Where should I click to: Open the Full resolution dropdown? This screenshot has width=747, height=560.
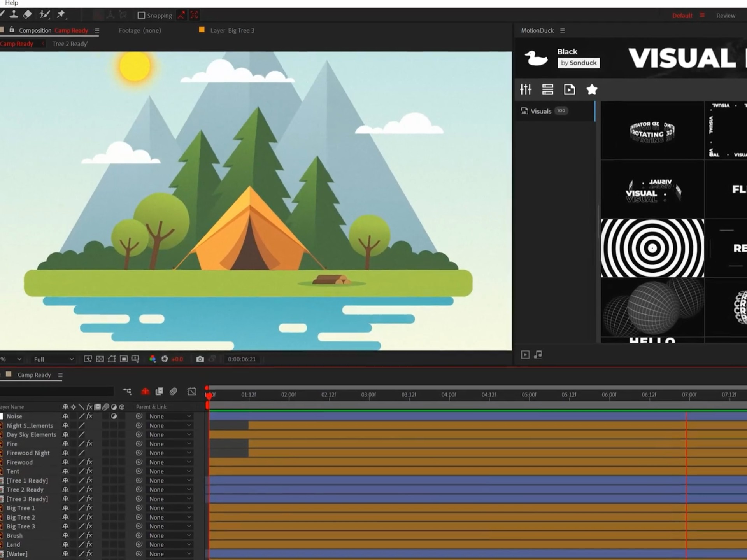click(53, 359)
